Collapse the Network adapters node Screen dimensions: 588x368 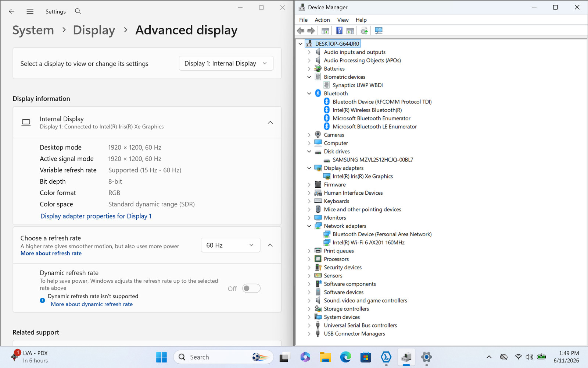click(x=309, y=226)
